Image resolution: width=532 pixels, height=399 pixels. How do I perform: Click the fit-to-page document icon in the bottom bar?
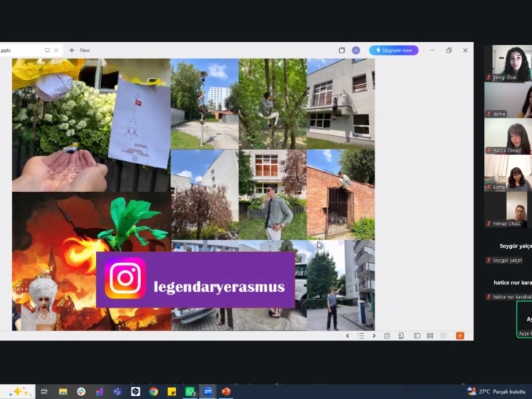(400, 335)
